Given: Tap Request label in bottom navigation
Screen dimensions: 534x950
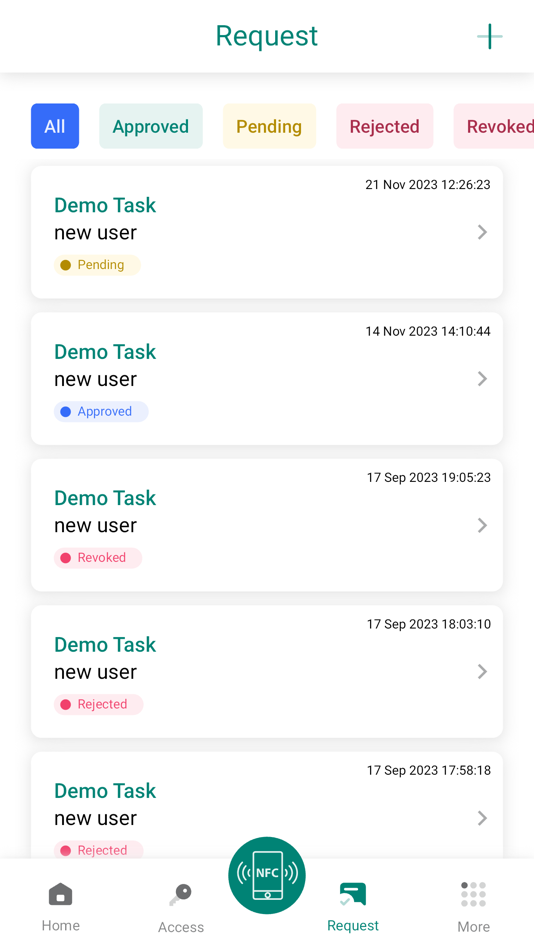Looking at the screenshot, I should pos(353,926).
